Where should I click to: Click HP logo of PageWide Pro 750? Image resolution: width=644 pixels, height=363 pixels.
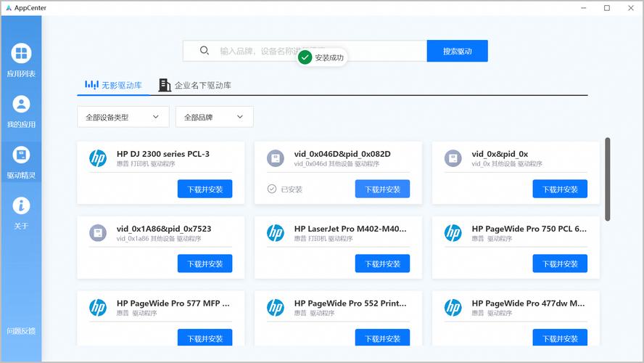pos(453,233)
